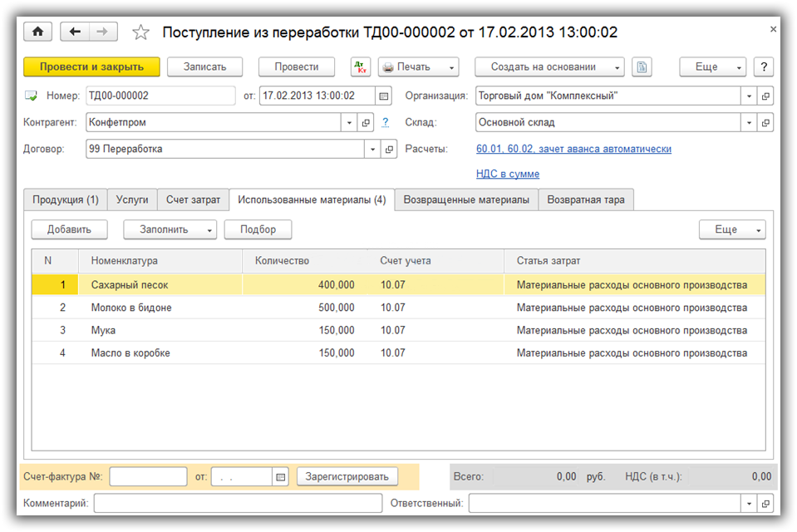Open help with the question mark button
797x532 pixels.
(763, 67)
